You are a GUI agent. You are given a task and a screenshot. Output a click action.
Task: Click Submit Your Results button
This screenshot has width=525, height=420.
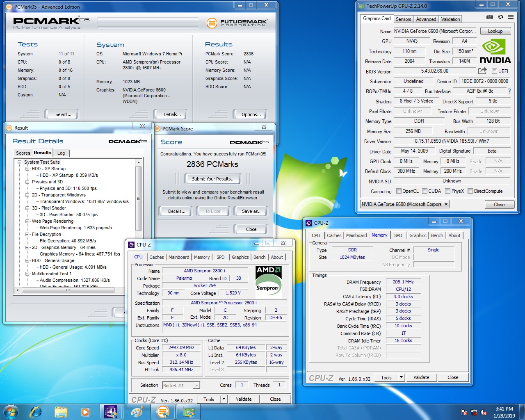(x=213, y=179)
